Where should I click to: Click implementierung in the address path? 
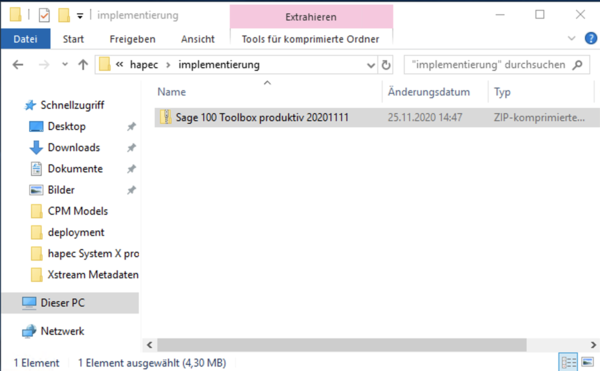[219, 65]
